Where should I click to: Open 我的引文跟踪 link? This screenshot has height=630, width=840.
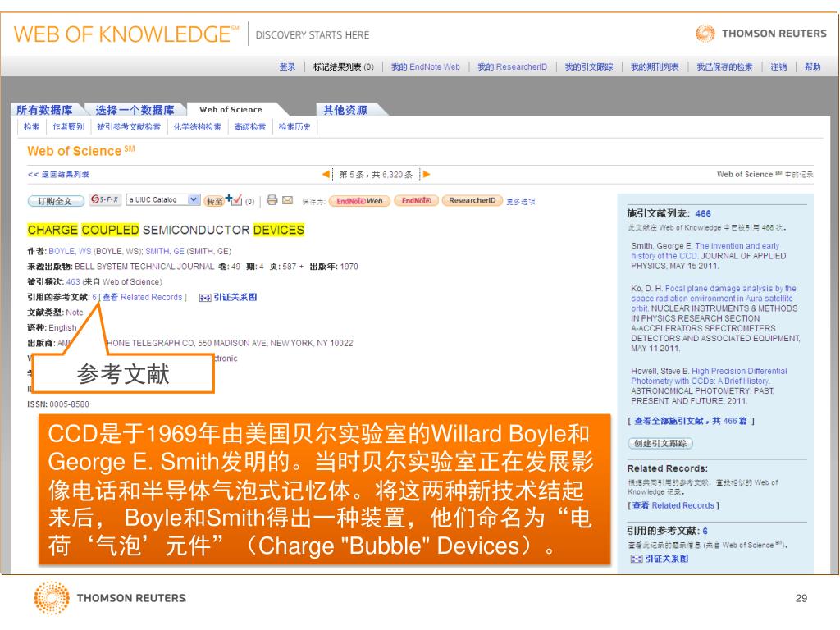pyautogui.click(x=589, y=67)
